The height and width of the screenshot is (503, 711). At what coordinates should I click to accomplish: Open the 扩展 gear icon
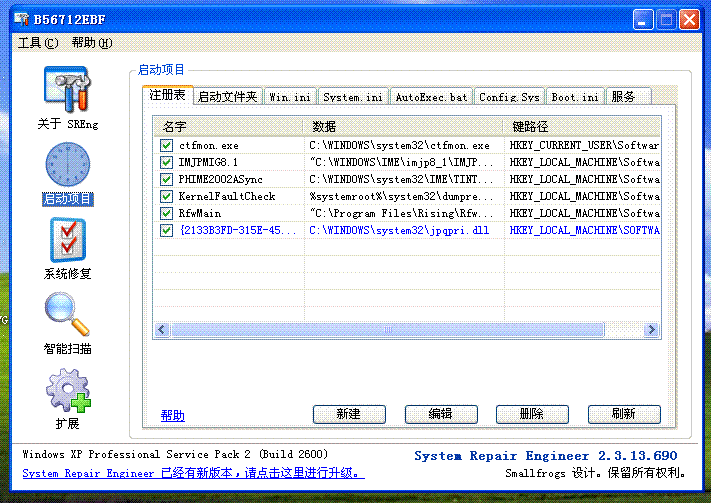(x=67, y=390)
